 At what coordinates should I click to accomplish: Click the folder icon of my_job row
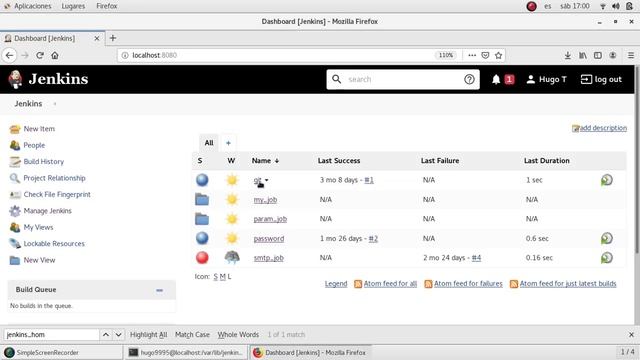202,200
